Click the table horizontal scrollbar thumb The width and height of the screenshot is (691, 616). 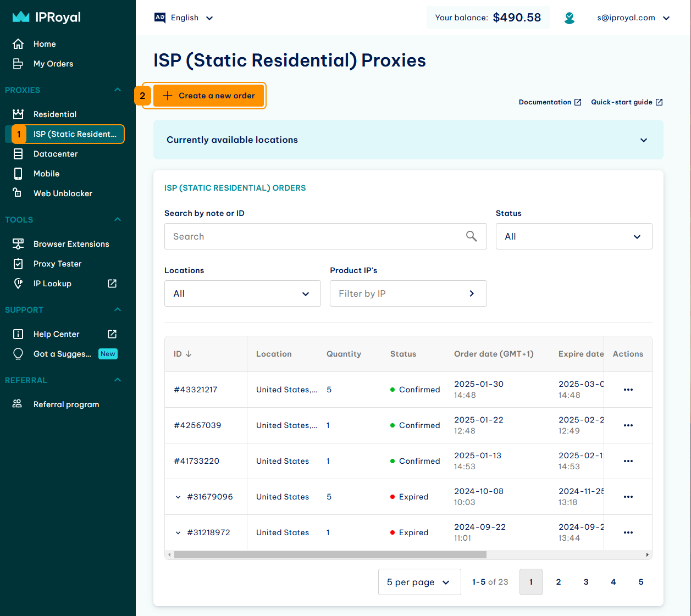point(330,555)
